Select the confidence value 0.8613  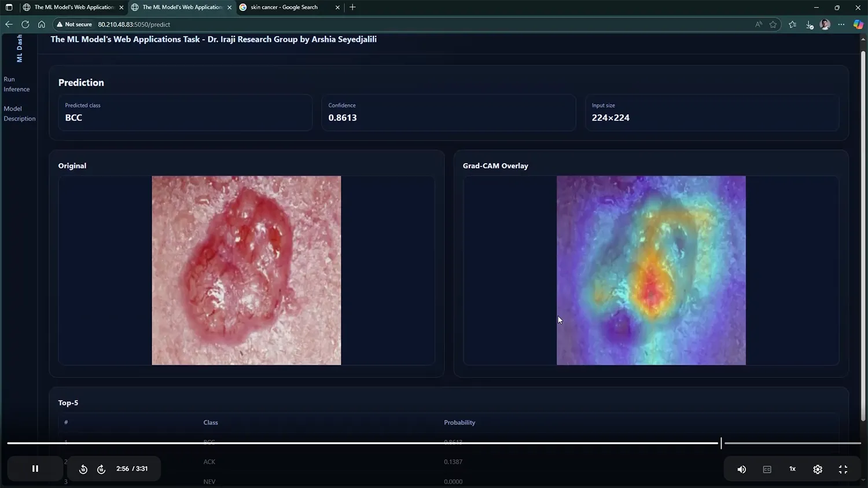(343, 118)
